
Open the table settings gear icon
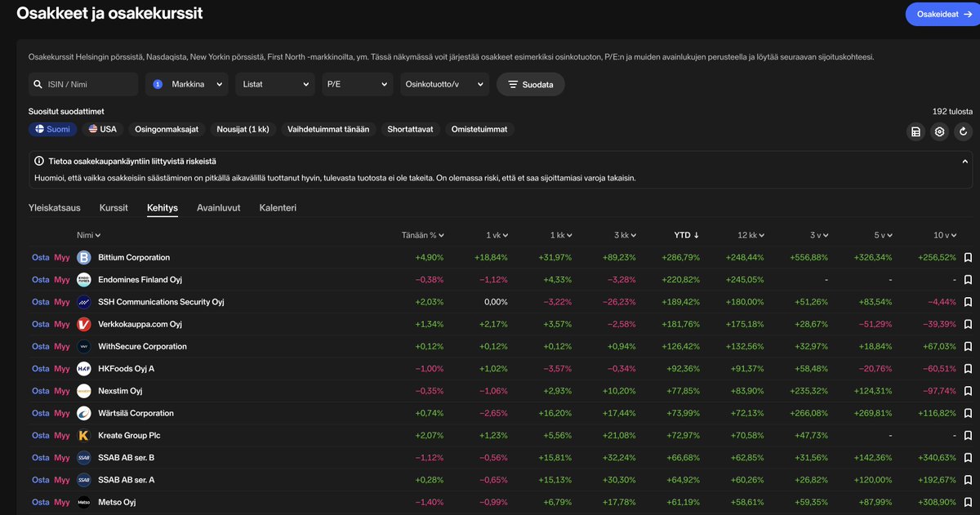point(940,131)
